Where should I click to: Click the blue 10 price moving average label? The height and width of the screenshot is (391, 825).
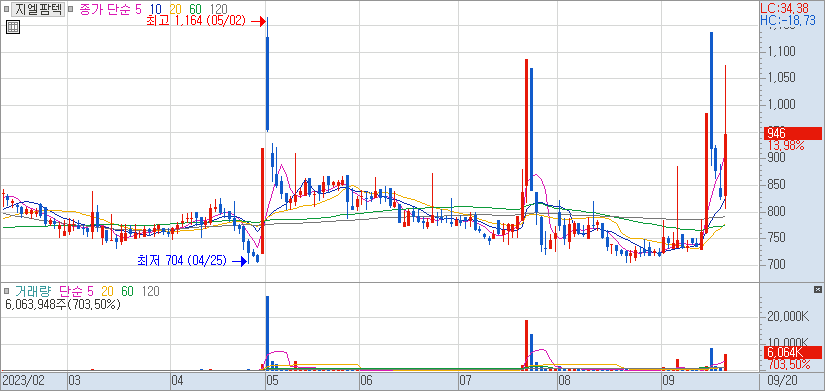(155, 9)
